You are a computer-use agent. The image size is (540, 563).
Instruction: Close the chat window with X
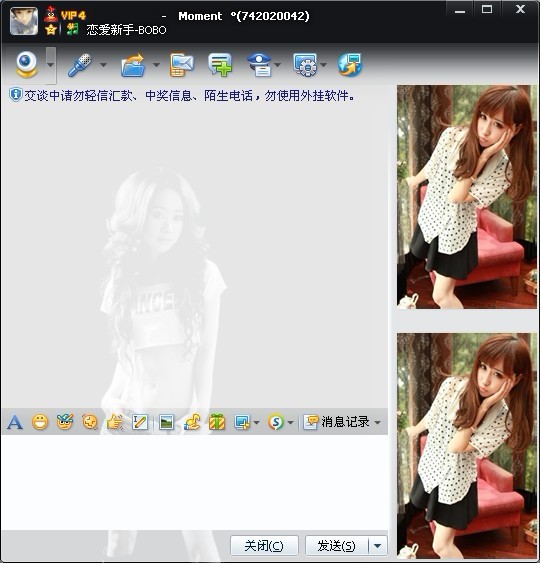pyautogui.click(x=520, y=9)
